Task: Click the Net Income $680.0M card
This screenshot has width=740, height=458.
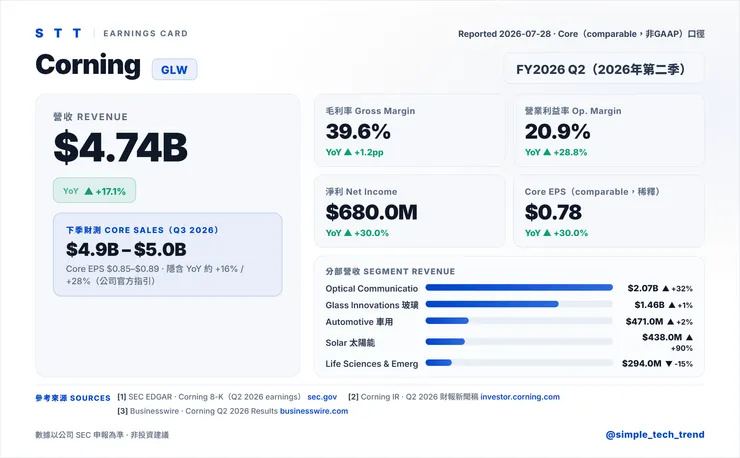Action: [410, 211]
